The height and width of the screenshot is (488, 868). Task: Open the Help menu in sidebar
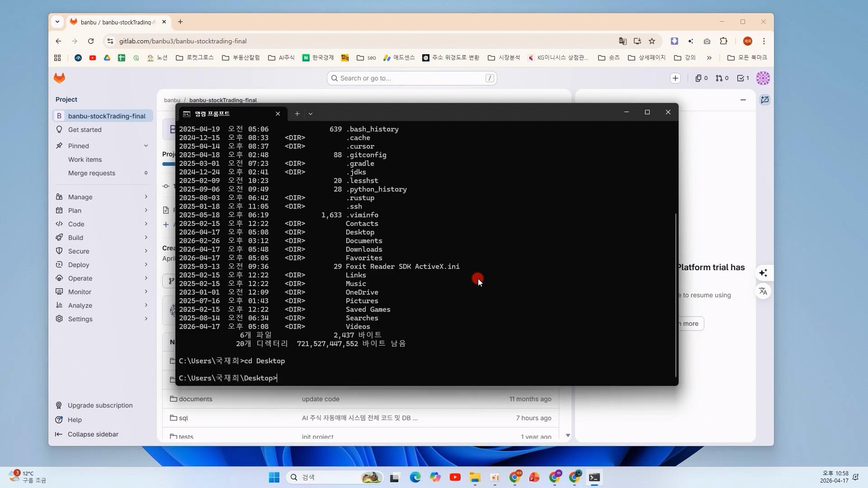click(x=75, y=420)
